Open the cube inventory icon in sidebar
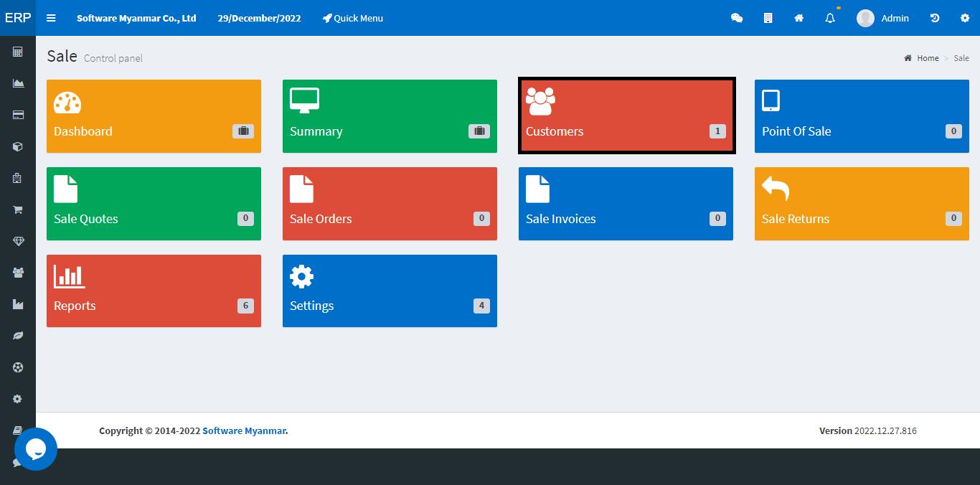The height and width of the screenshot is (485, 980). pos(18,146)
